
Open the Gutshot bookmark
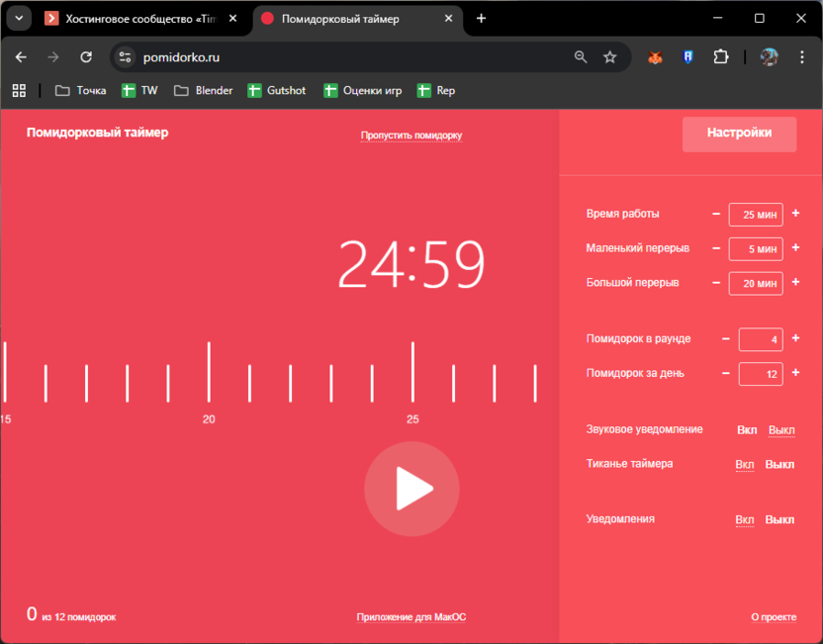coord(277,90)
